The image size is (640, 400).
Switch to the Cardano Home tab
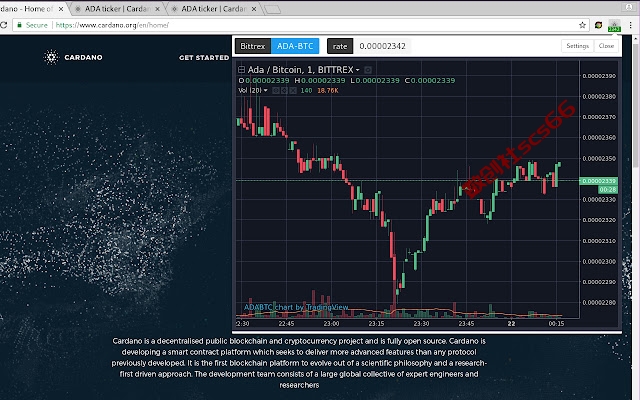(x=27, y=9)
